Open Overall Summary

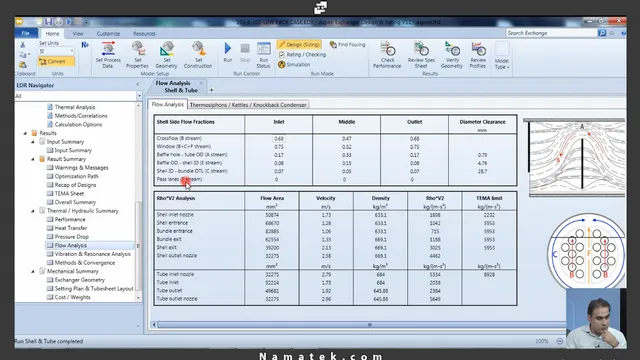tap(71, 202)
